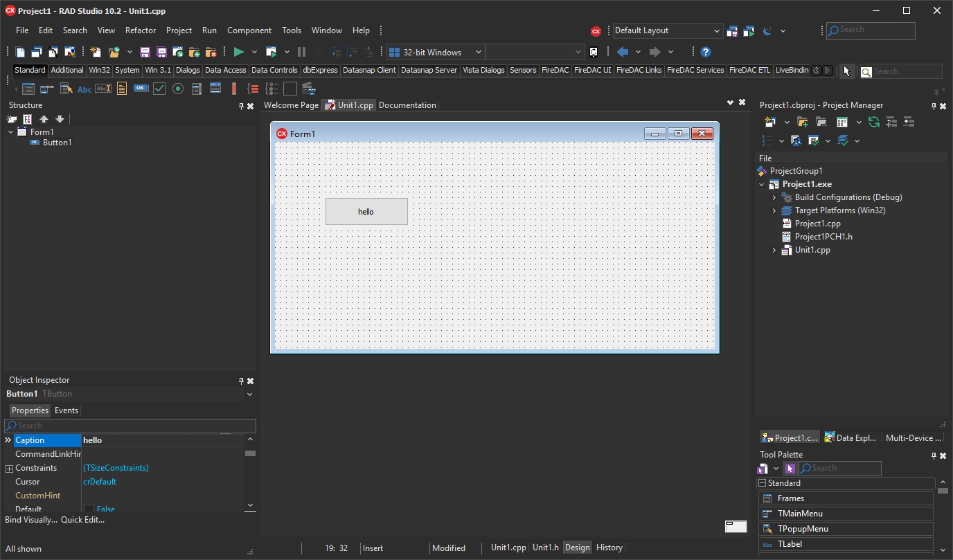Click the crDefault Cursor property value
This screenshot has width=953, height=560.
(100, 482)
